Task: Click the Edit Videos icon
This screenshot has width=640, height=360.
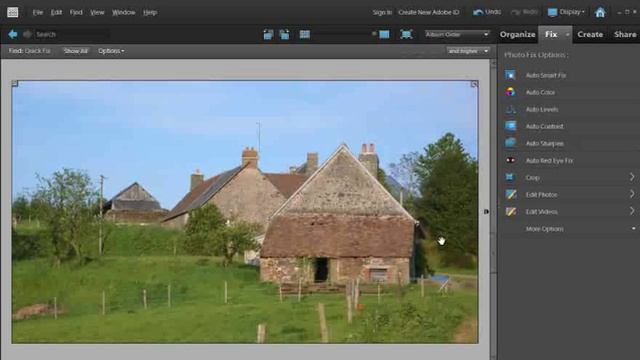Action: pos(511,212)
